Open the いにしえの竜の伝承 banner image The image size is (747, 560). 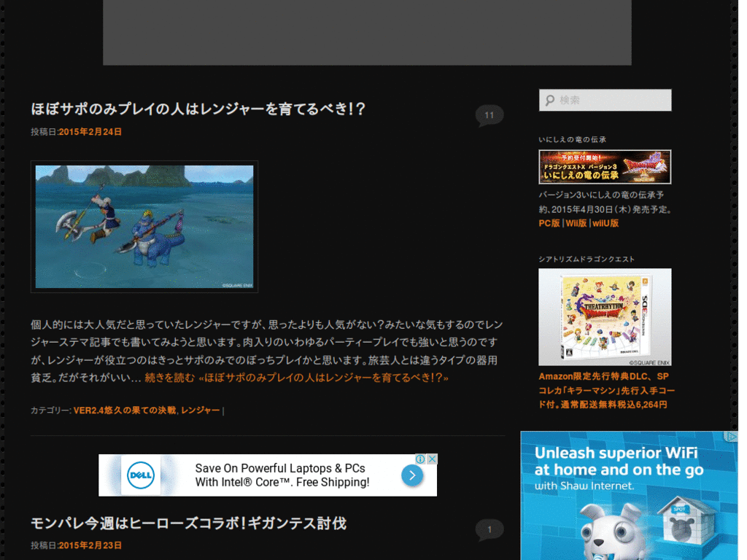coord(605,167)
